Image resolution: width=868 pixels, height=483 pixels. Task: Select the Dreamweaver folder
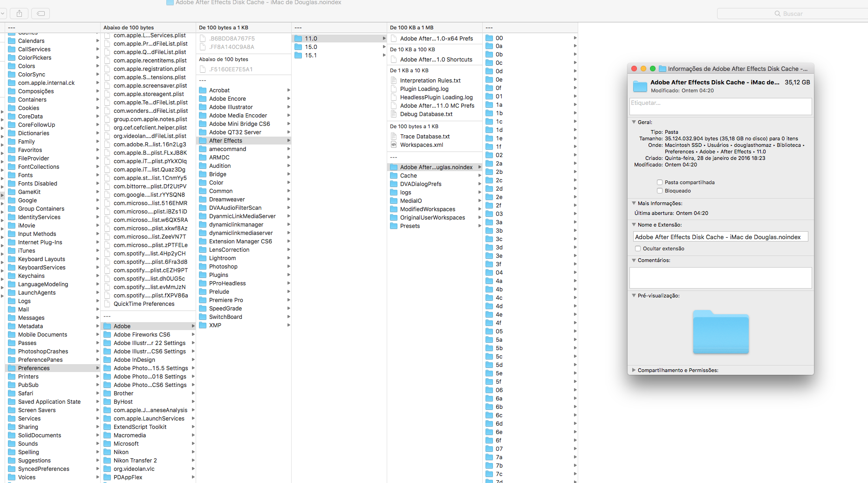click(243, 200)
